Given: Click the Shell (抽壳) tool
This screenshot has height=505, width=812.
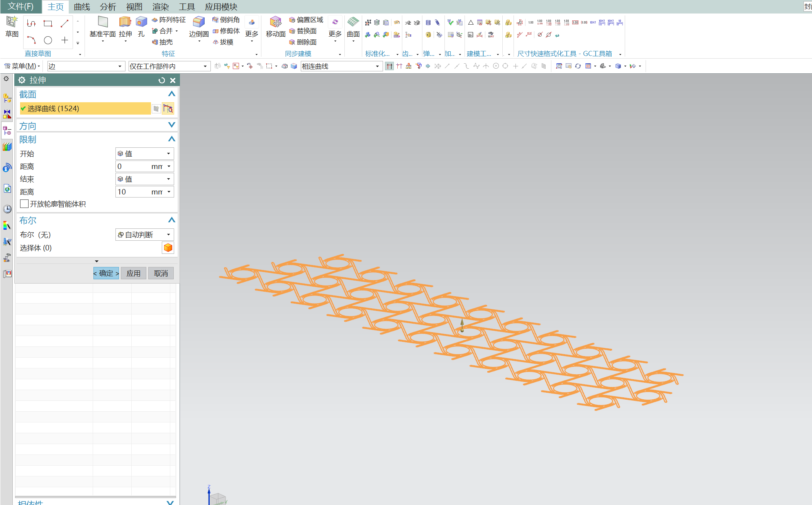Looking at the screenshot, I should pyautogui.click(x=162, y=42).
